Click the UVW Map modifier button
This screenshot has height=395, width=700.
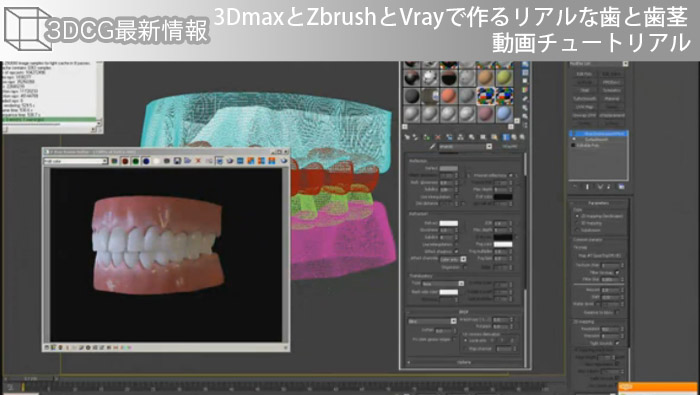(x=584, y=107)
